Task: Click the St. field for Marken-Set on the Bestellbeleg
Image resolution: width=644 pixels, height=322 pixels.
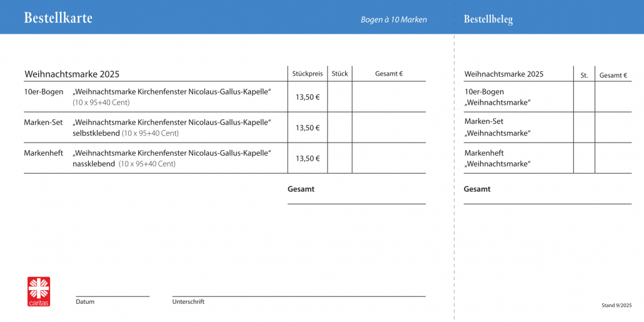Action: tap(584, 128)
